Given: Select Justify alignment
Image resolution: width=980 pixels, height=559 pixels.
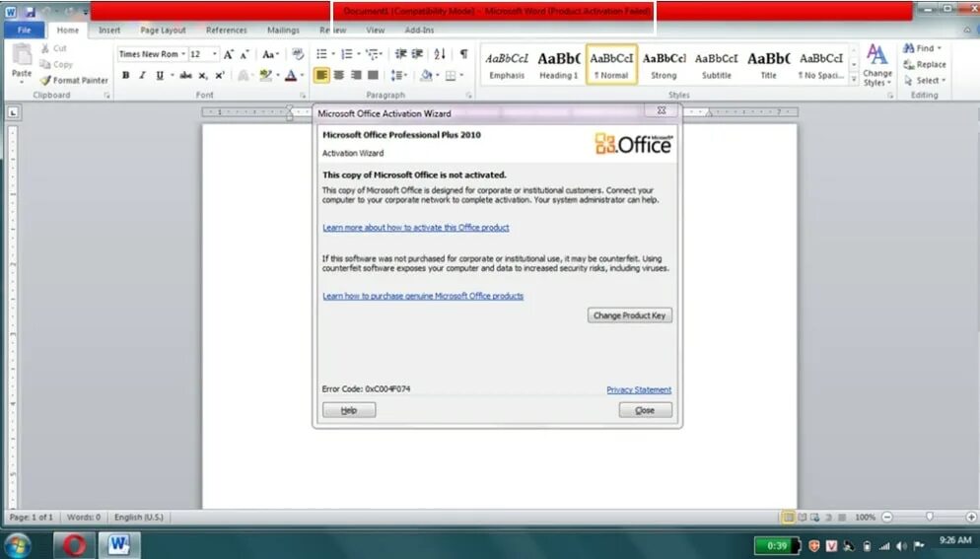Looking at the screenshot, I should [x=373, y=76].
